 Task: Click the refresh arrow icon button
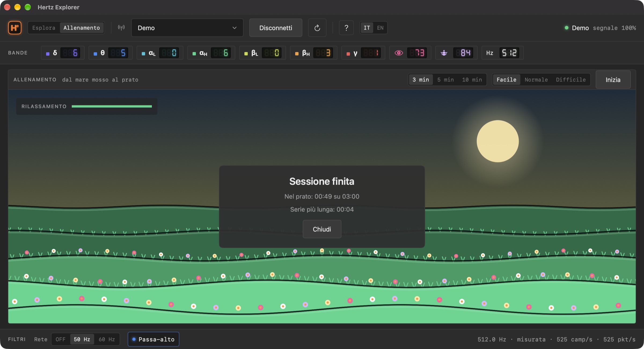[317, 28]
